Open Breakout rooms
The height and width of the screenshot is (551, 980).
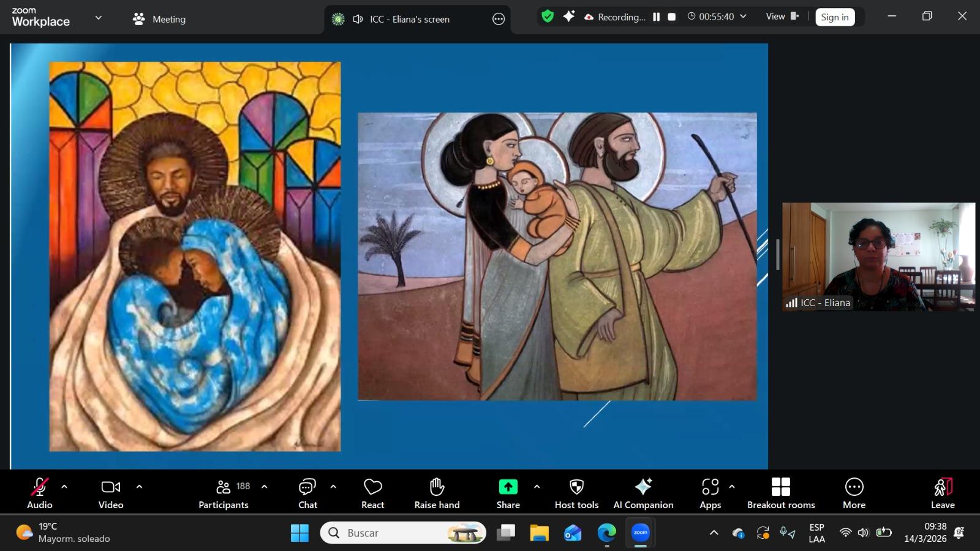pyautogui.click(x=781, y=493)
